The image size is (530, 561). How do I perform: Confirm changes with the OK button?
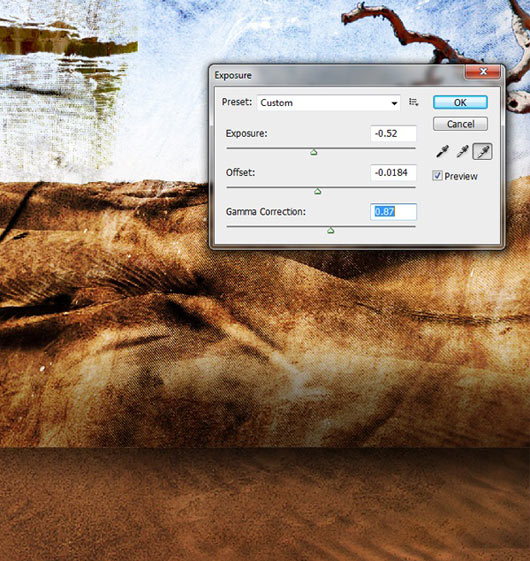coord(460,103)
